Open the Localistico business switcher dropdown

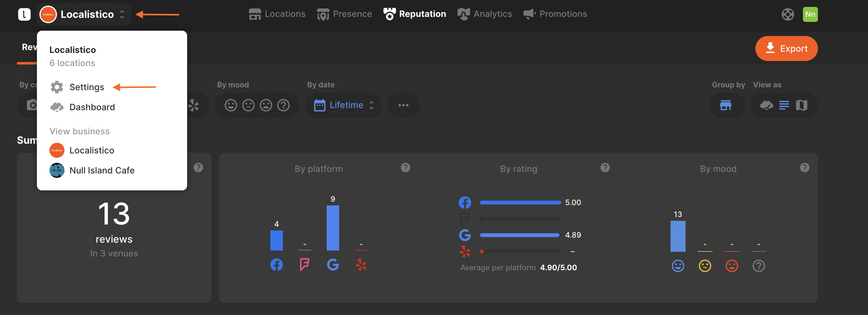(x=84, y=14)
